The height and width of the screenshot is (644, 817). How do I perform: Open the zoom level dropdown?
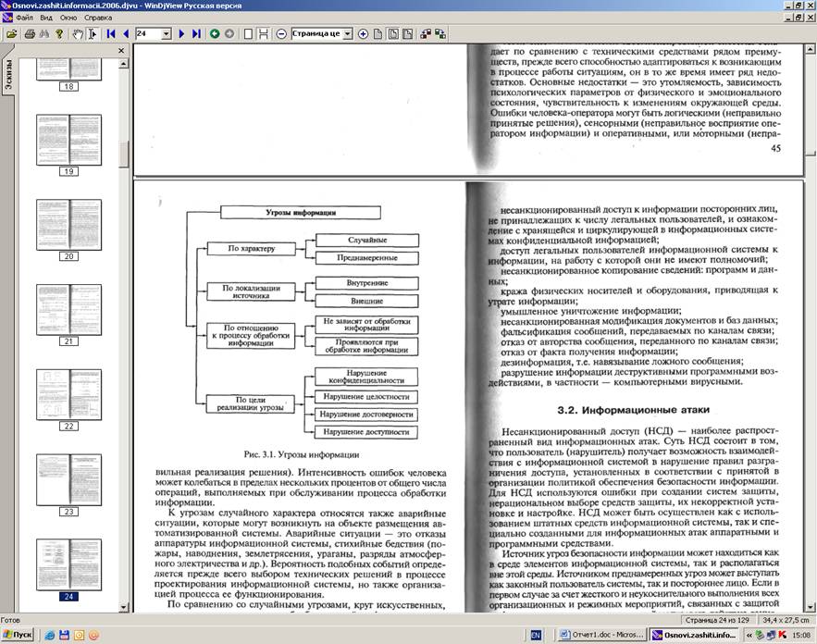[x=347, y=34]
